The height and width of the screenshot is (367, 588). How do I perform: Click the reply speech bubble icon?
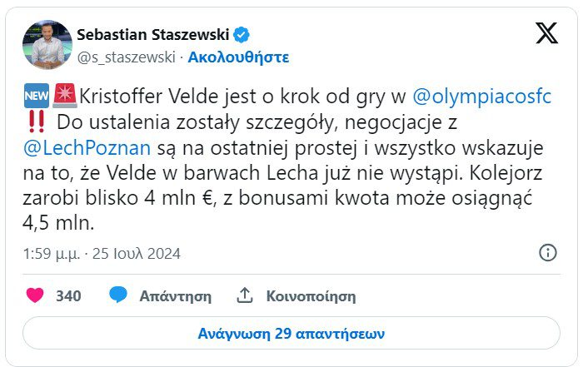coord(118,295)
